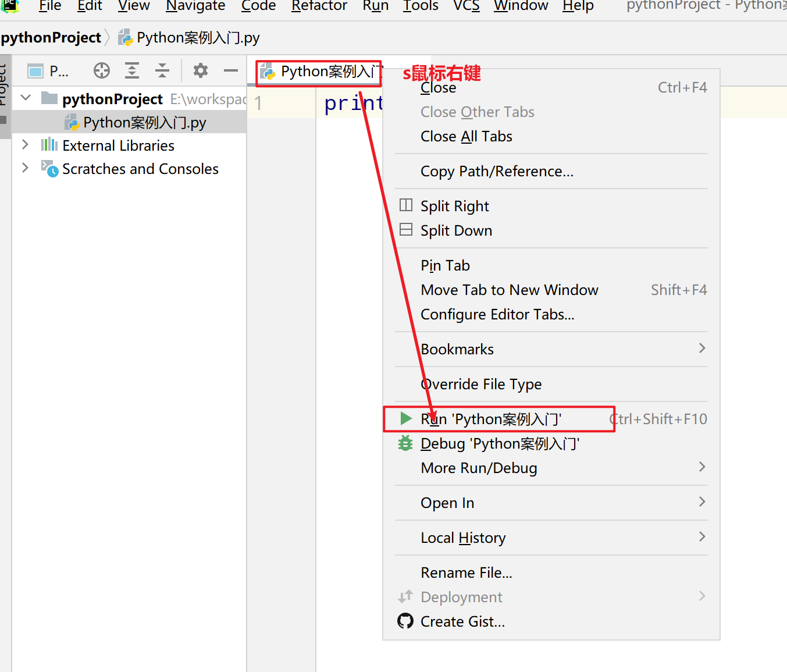The image size is (787, 672).
Task: Open the Bookmarks submenu arrow
Action: [x=701, y=349]
